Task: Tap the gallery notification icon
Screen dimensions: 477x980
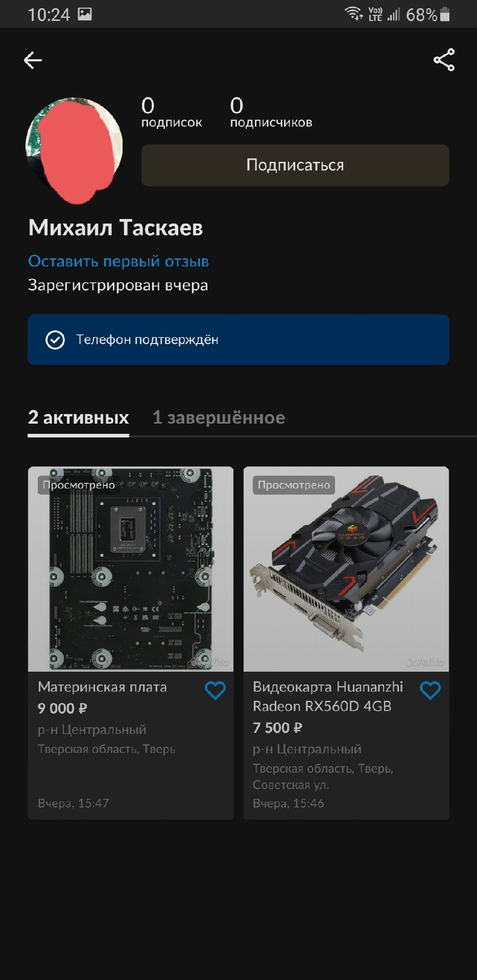Action: click(85, 14)
